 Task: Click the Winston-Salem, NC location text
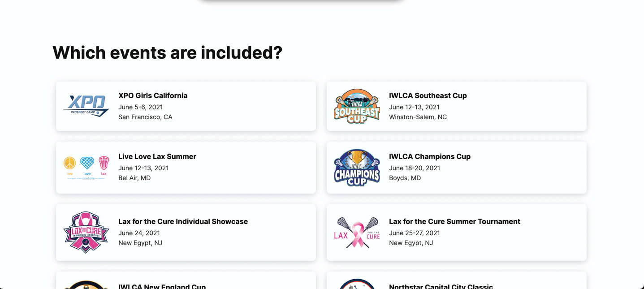click(x=418, y=117)
